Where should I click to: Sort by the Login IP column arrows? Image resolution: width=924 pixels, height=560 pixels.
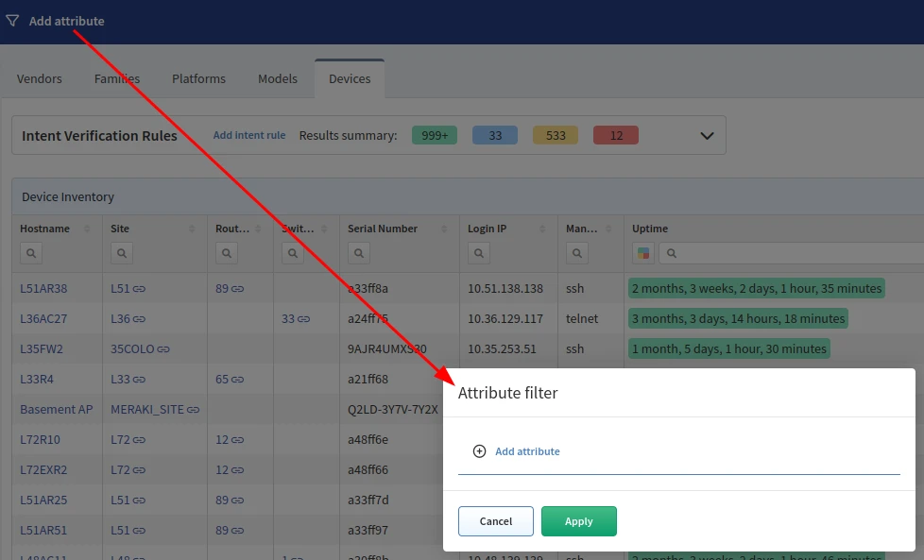tap(542, 229)
